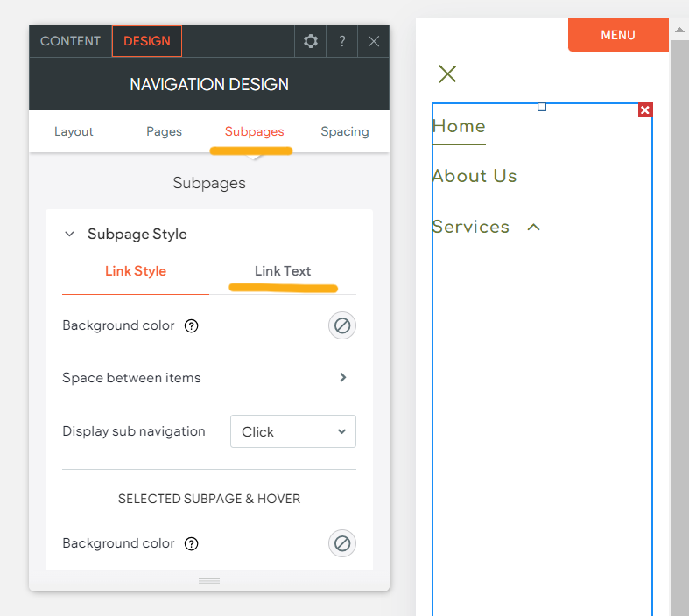
Task: Click the question mark help icon in header
Action: [342, 41]
